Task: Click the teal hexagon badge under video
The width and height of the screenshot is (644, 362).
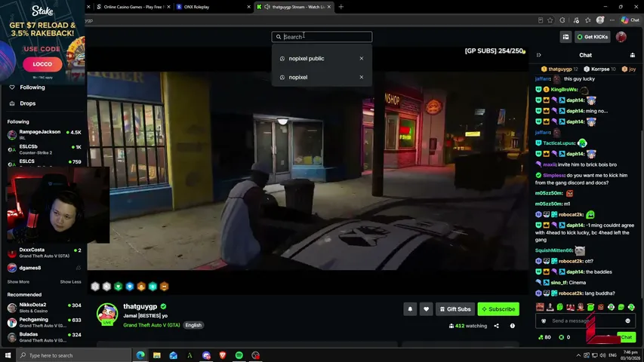Action: coord(153,287)
